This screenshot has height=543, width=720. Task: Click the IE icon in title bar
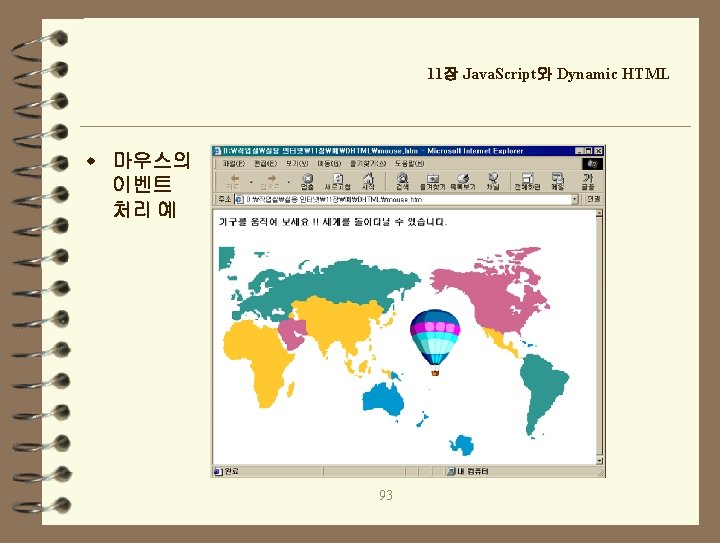[218, 151]
